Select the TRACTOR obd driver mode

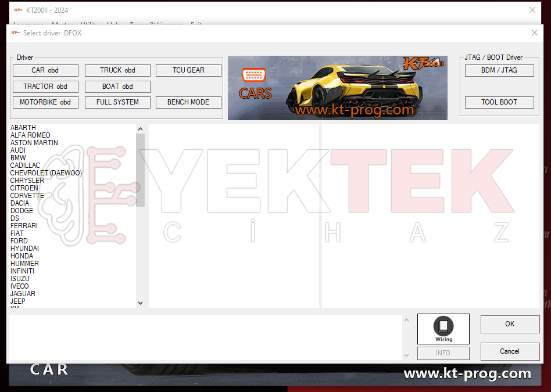[x=45, y=86]
